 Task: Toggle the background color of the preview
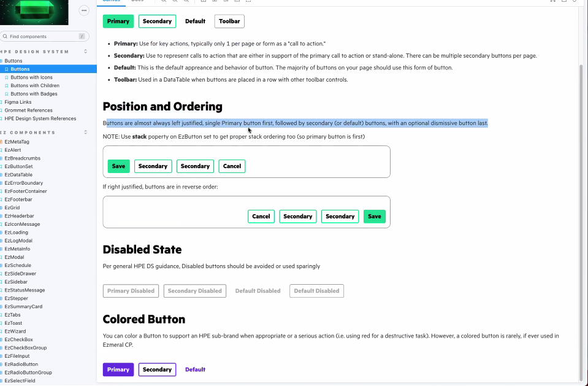pos(202,2)
